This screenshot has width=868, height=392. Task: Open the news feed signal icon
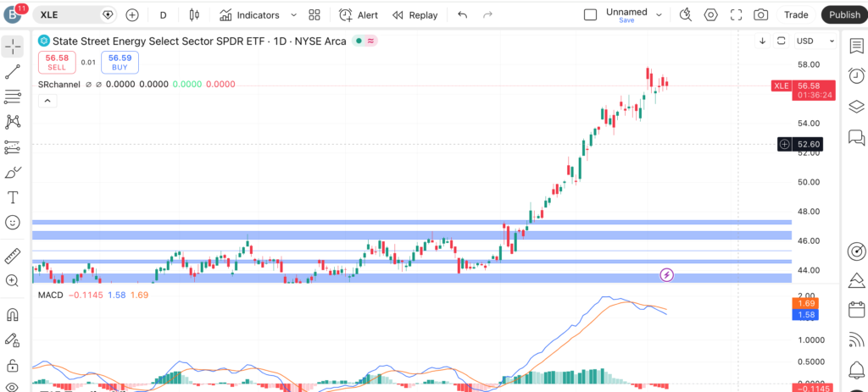tap(856, 340)
